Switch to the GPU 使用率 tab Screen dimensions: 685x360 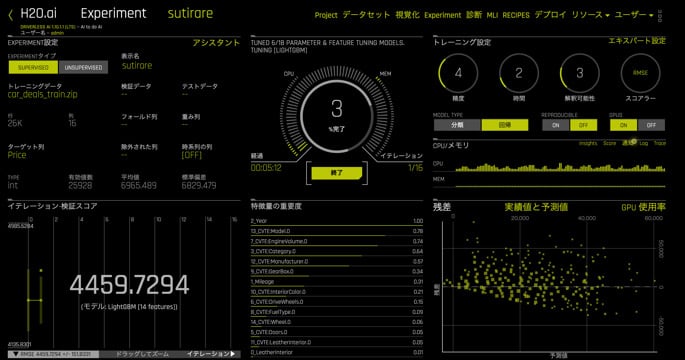(643, 207)
